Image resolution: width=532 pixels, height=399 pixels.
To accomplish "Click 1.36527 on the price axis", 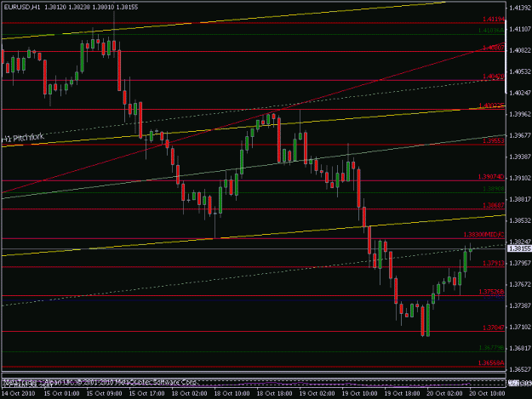I will [520, 369].
